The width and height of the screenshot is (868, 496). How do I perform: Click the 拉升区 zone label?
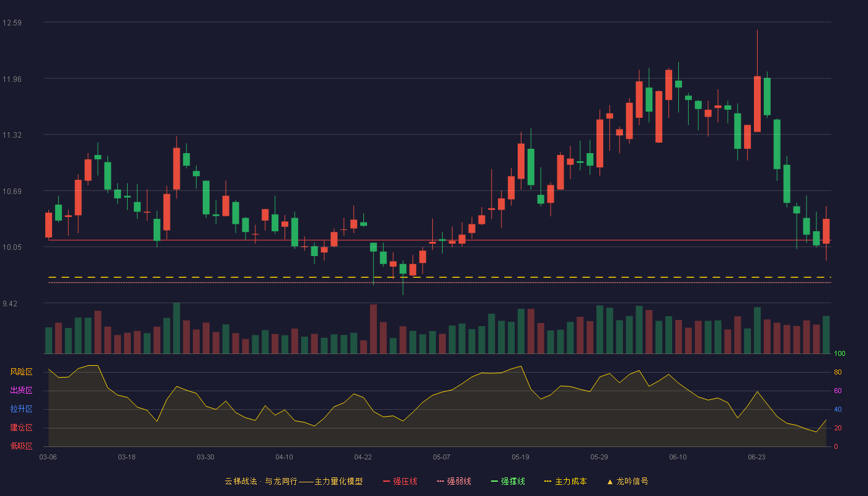[21, 409]
